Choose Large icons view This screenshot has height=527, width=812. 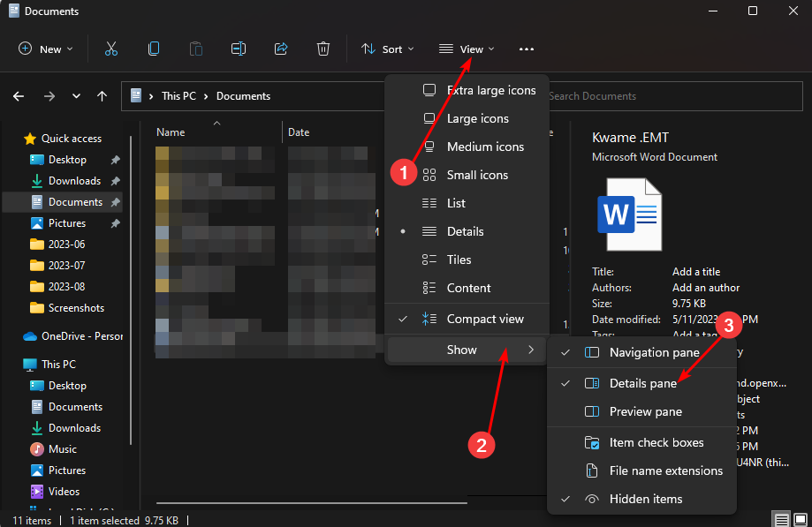coord(467,118)
